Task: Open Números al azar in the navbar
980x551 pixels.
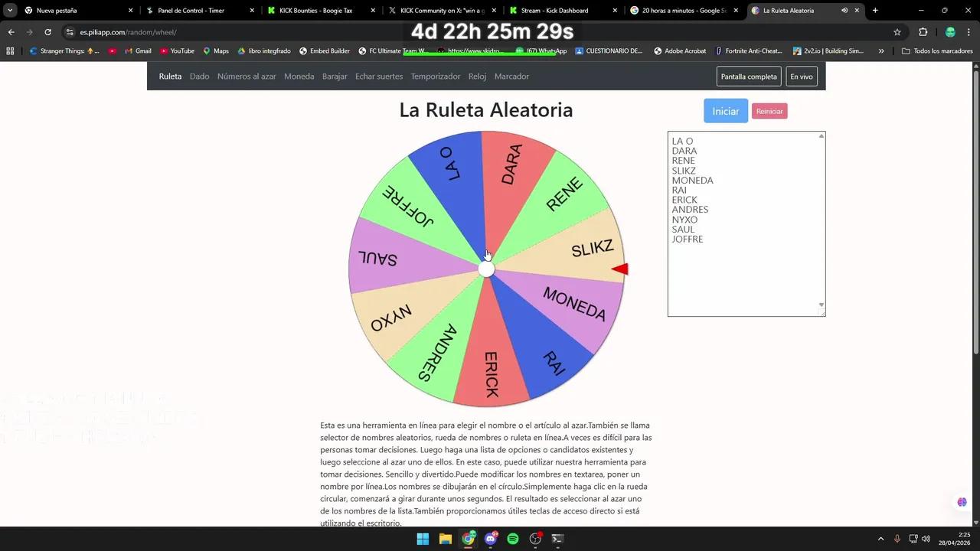Action: 247,77
